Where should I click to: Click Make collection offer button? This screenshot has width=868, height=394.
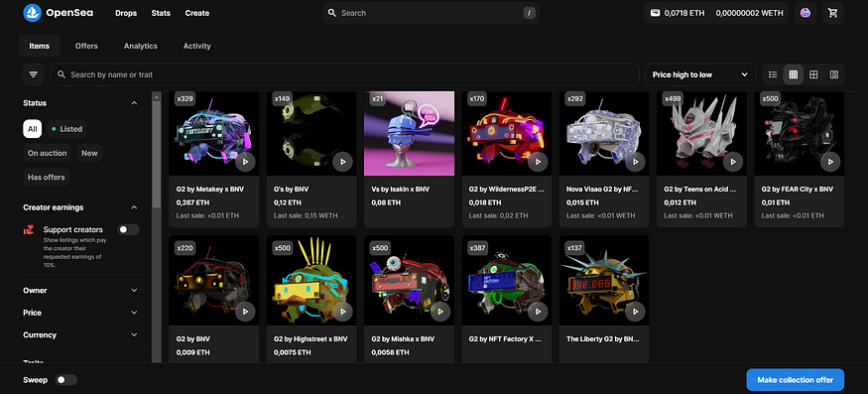point(795,379)
